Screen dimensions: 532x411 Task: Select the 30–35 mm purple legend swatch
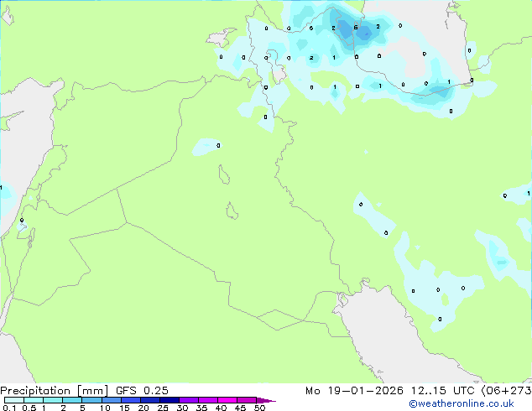189,400
